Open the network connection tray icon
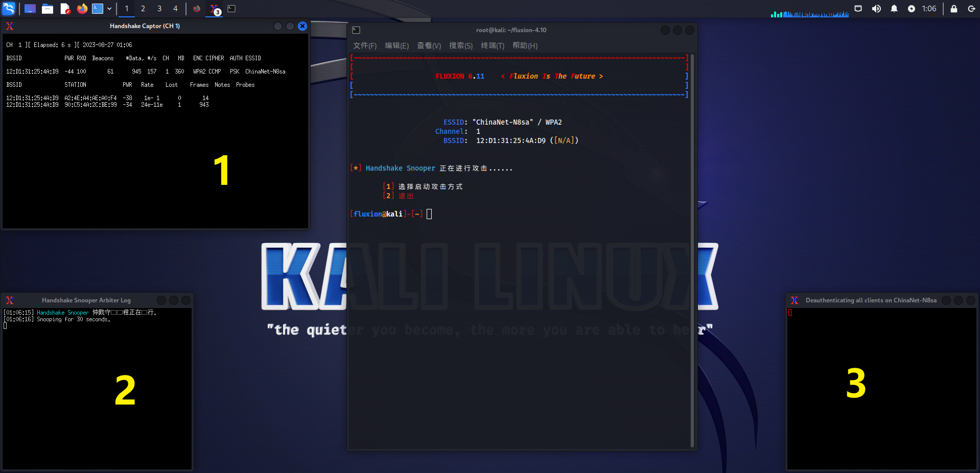980x473 pixels. point(858,9)
